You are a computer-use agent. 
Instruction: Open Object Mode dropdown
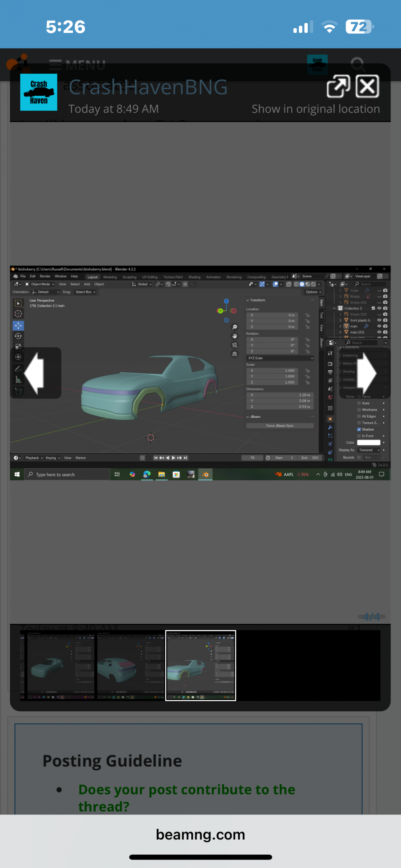[x=39, y=284]
